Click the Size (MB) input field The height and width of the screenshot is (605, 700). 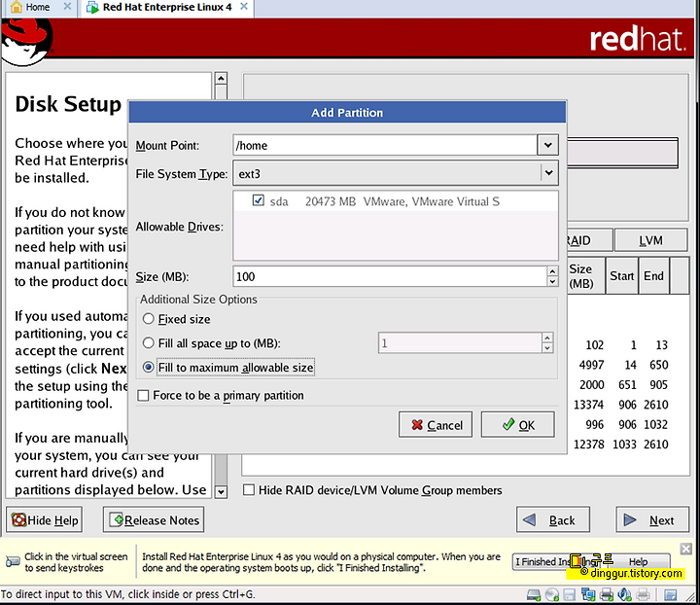pyautogui.click(x=390, y=276)
